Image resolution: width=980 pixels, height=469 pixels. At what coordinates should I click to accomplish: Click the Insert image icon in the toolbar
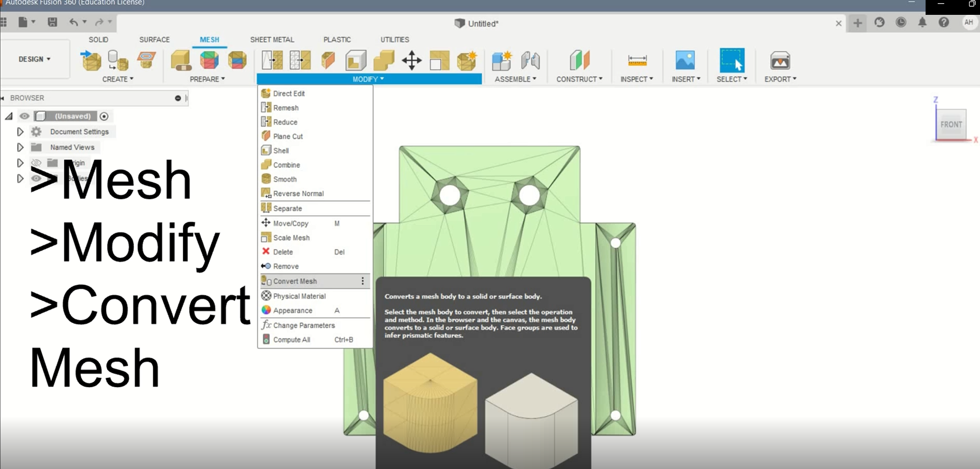(685, 60)
